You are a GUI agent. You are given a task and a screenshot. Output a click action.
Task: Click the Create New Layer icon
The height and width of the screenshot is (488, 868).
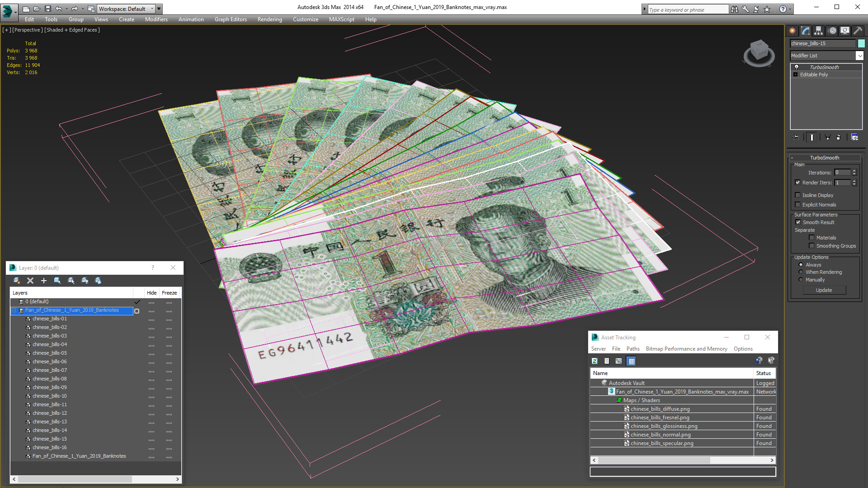17,281
